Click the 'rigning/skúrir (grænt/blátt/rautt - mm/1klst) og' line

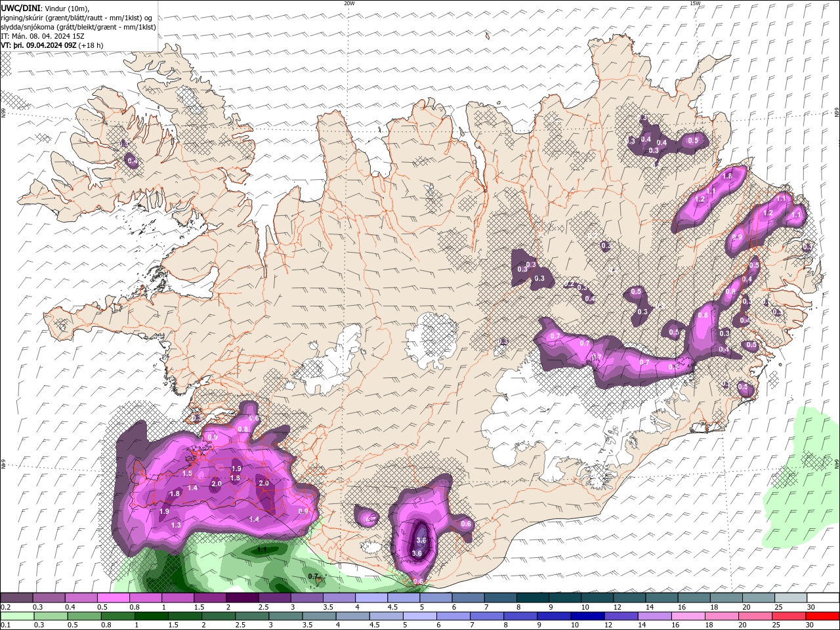77,18
